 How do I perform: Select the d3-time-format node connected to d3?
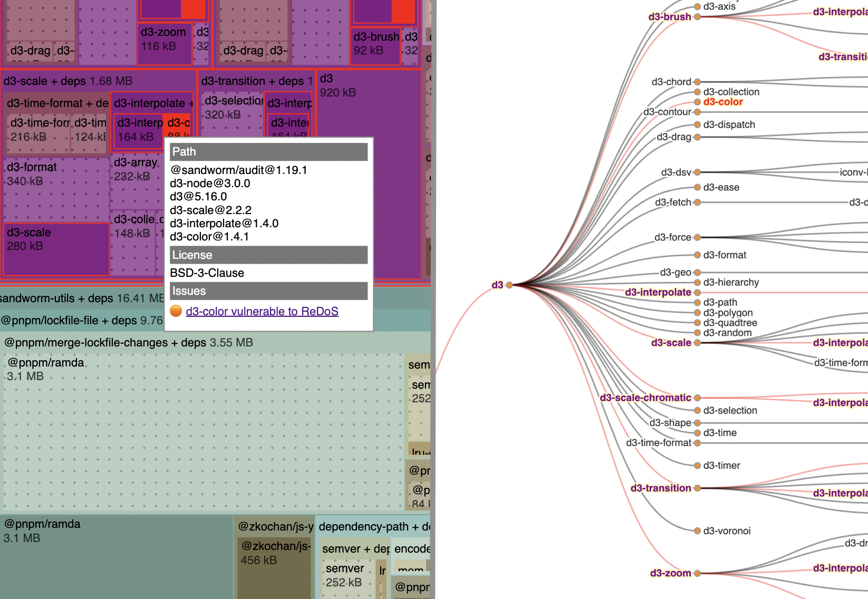[697, 443]
